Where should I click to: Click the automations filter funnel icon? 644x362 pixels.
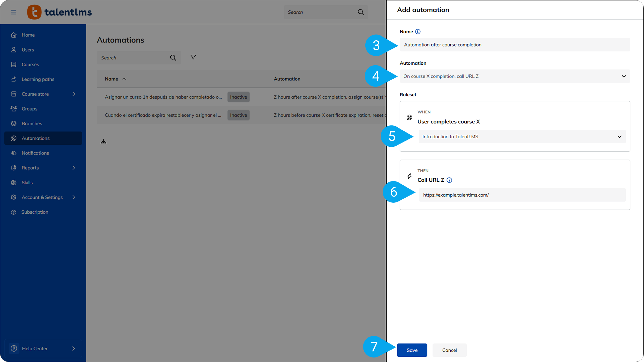pos(193,57)
